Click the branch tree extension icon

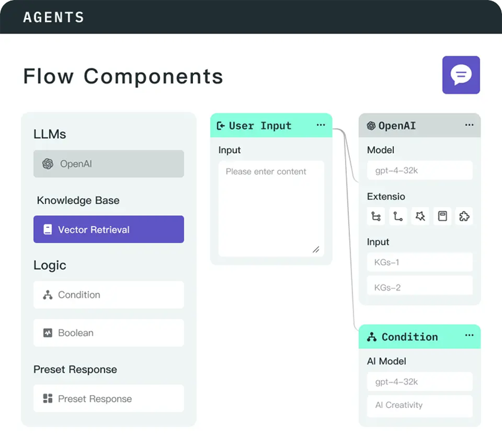pyautogui.click(x=376, y=216)
